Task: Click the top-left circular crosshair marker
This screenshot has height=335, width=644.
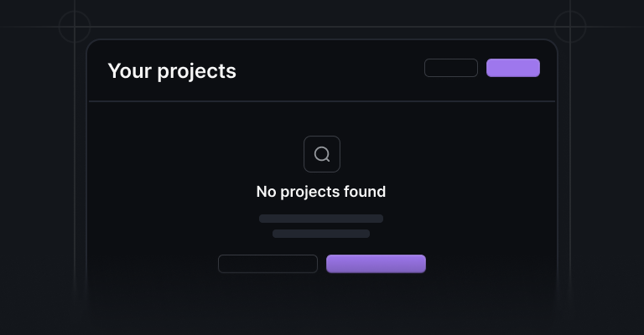Action: point(75,27)
